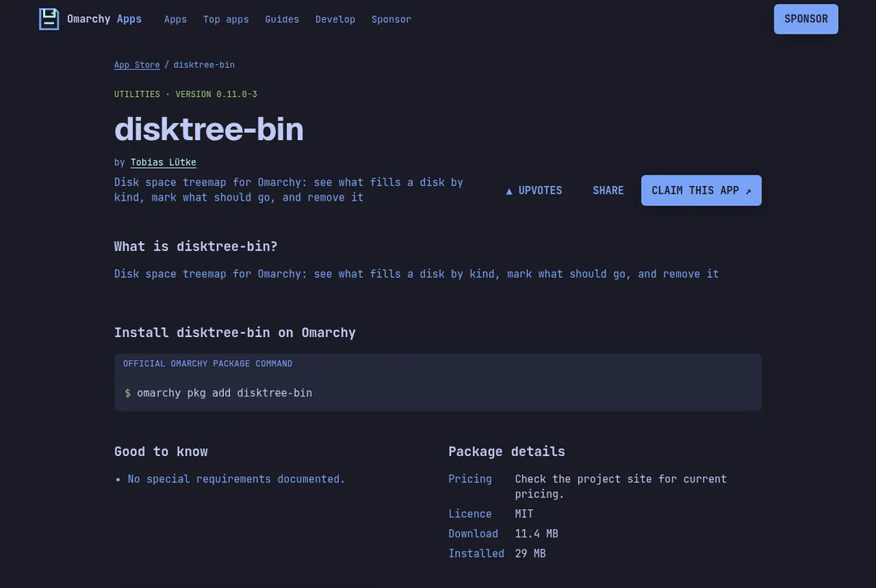Click the UTILITIES · VERSION 0.11.0-3 label
Viewport: 876px width, 588px height.
coord(185,94)
